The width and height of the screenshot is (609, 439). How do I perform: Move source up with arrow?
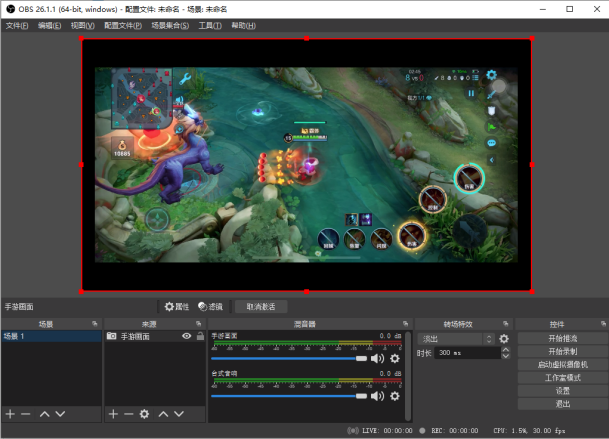(164, 414)
